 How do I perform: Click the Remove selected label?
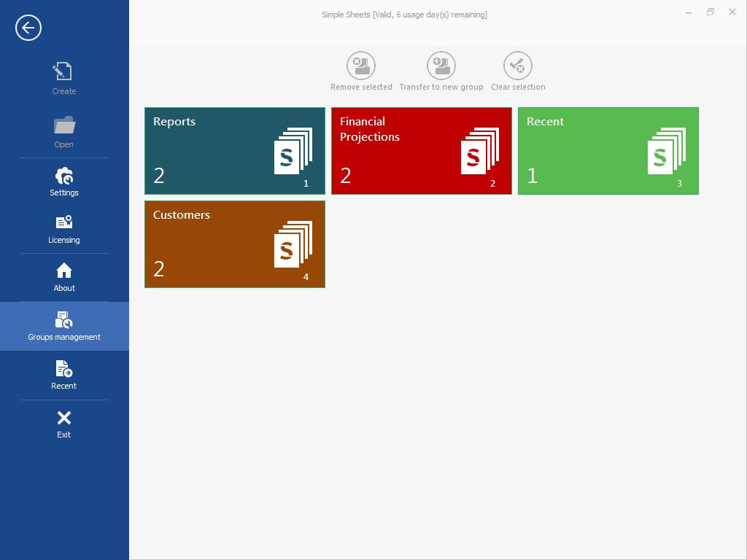click(361, 87)
